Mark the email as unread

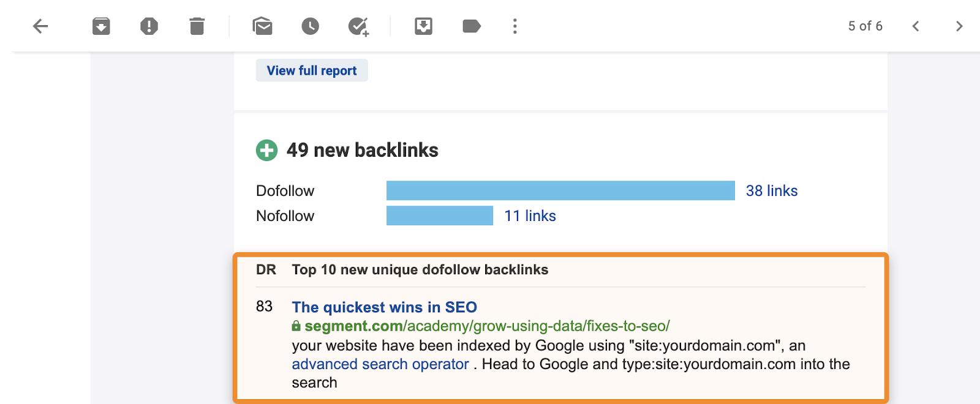pos(262,26)
